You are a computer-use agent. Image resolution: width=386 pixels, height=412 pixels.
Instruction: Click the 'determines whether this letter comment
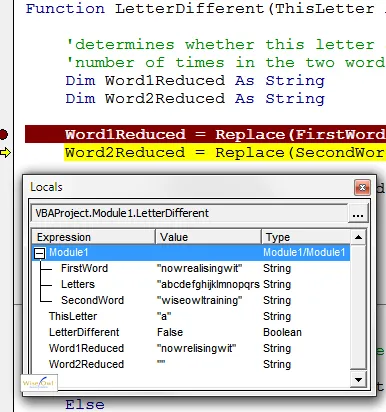(226, 45)
